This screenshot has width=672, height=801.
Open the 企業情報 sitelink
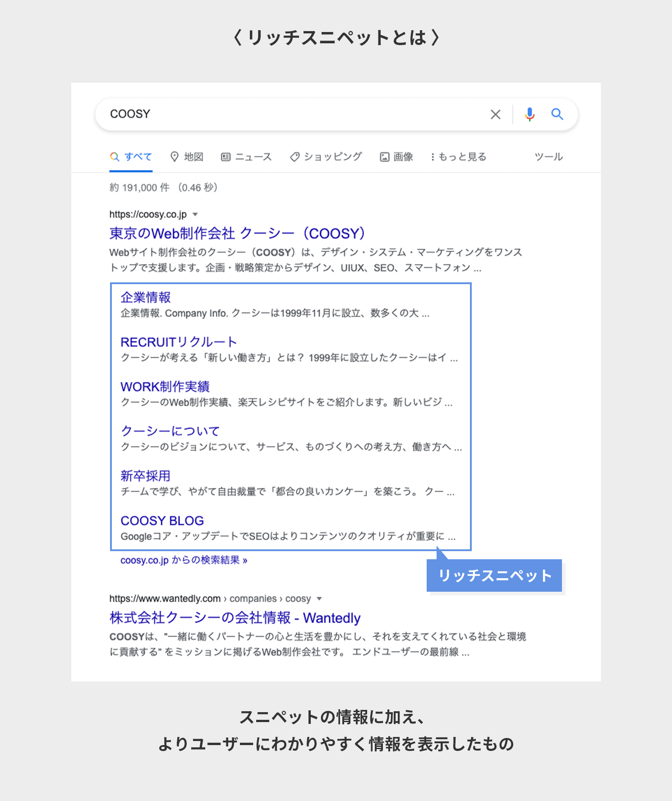tap(146, 297)
